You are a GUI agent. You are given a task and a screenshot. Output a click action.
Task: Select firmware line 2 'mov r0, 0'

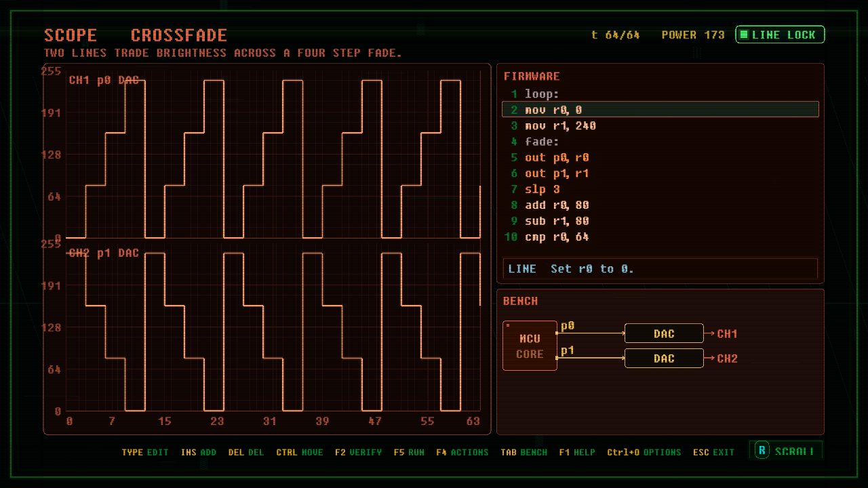point(660,110)
